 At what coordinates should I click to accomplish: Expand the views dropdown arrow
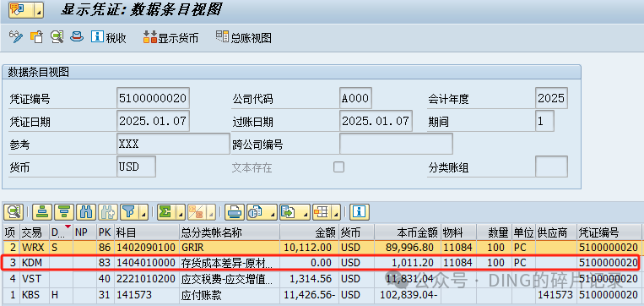[272, 212]
